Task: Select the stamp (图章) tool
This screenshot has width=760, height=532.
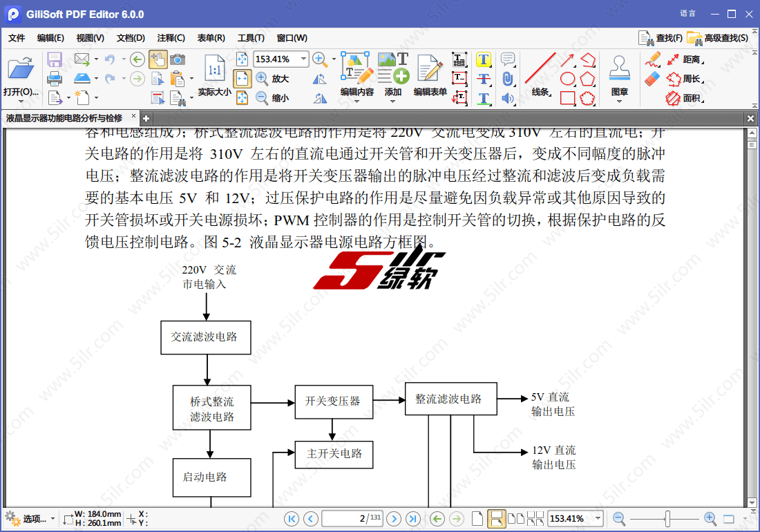Action: pos(619,75)
